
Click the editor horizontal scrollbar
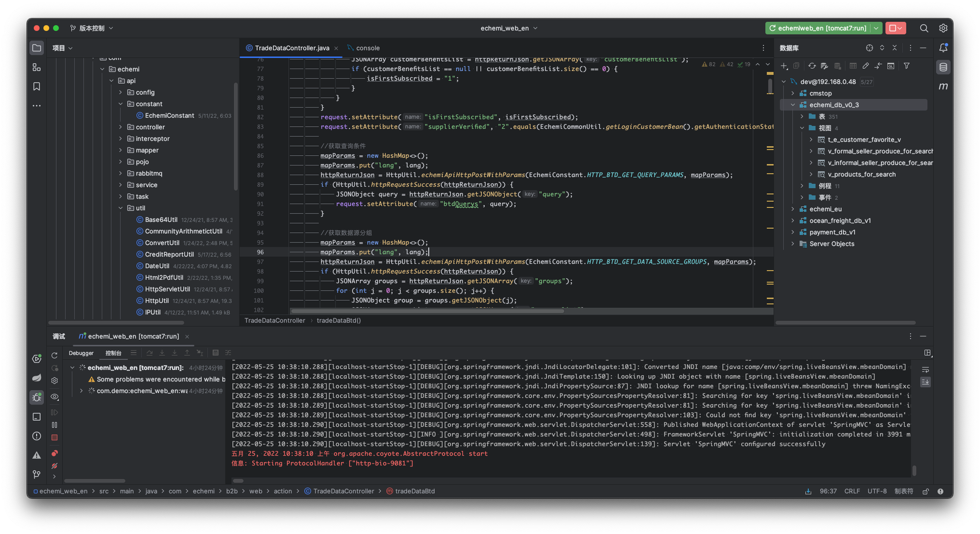point(427,311)
